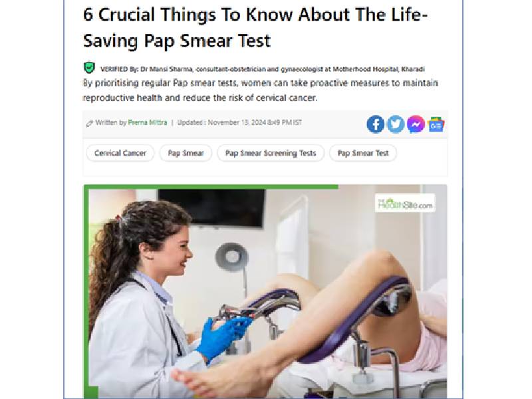The height and width of the screenshot is (399, 532).
Task: Open author Prerna Mittra's profile
Action: point(148,122)
